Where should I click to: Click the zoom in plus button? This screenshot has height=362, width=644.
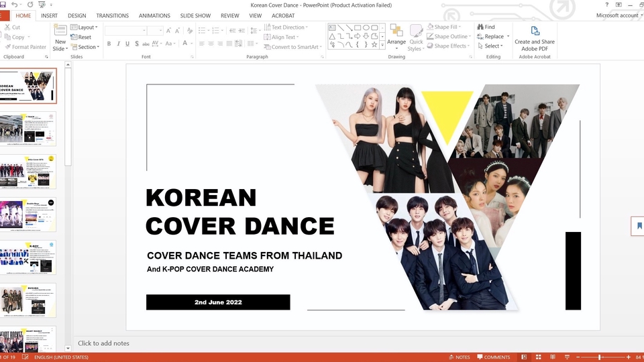tap(629, 357)
